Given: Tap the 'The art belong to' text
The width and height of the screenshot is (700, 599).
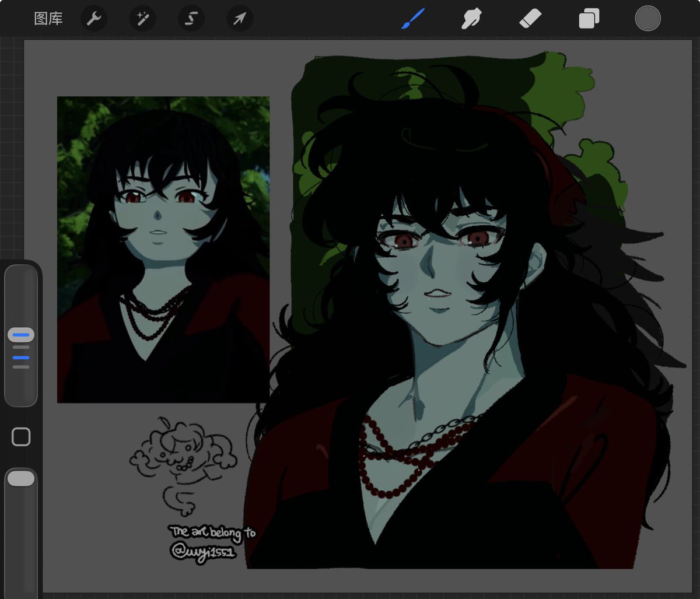Looking at the screenshot, I should pos(213,532).
